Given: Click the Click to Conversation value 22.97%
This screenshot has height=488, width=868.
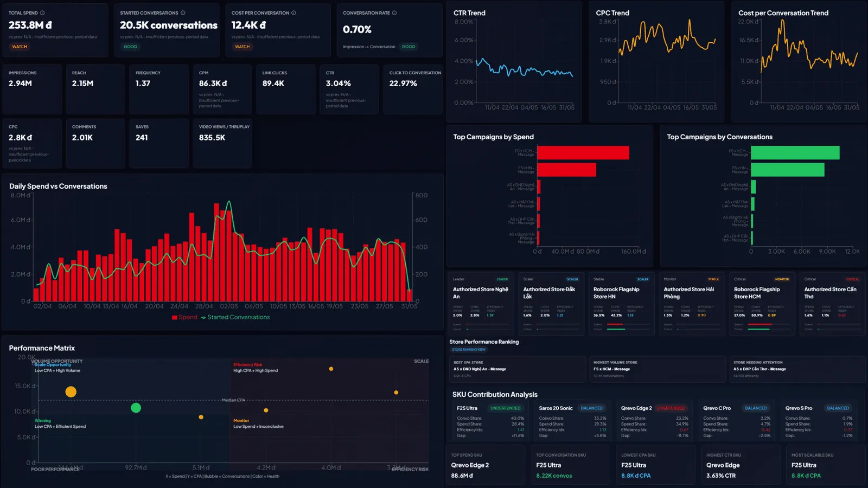Looking at the screenshot, I should pyautogui.click(x=403, y=84).
